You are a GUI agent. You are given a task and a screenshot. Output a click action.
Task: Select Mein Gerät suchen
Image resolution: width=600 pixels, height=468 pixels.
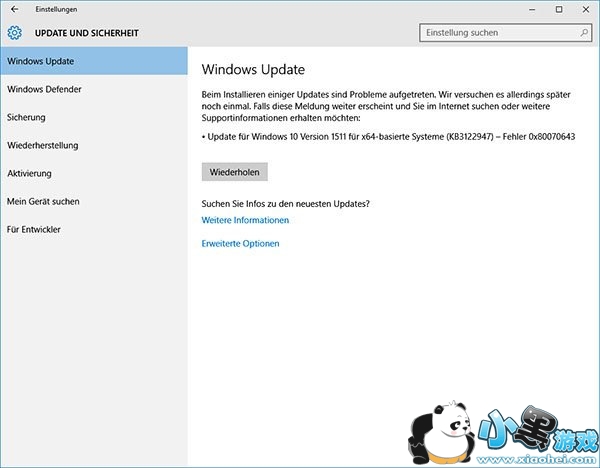94,201
